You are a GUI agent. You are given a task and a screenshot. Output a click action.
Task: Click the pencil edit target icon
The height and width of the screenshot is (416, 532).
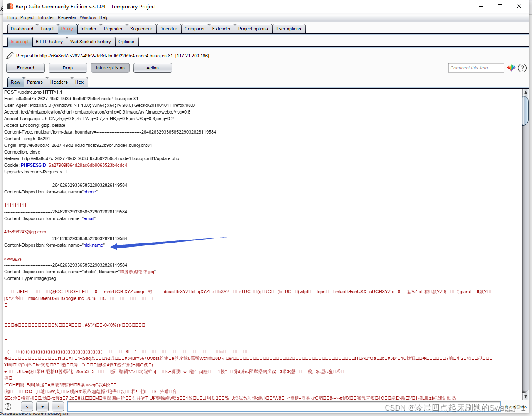10,55
